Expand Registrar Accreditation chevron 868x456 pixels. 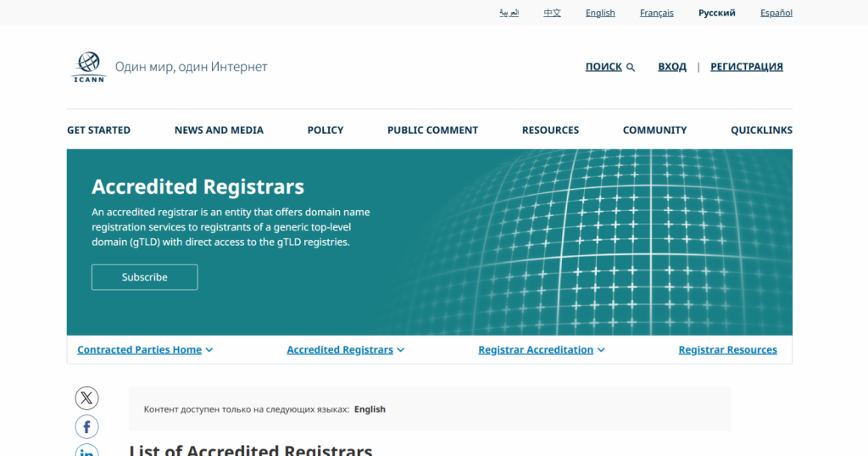(601, 350)
